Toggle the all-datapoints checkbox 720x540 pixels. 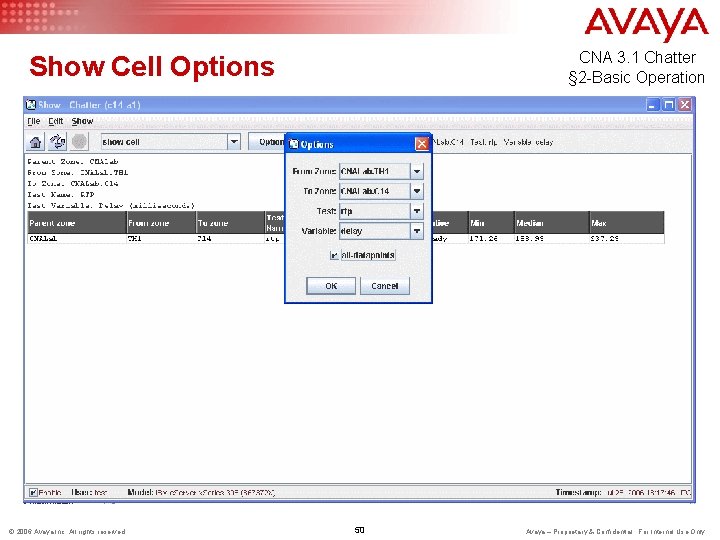pos(334,255)
